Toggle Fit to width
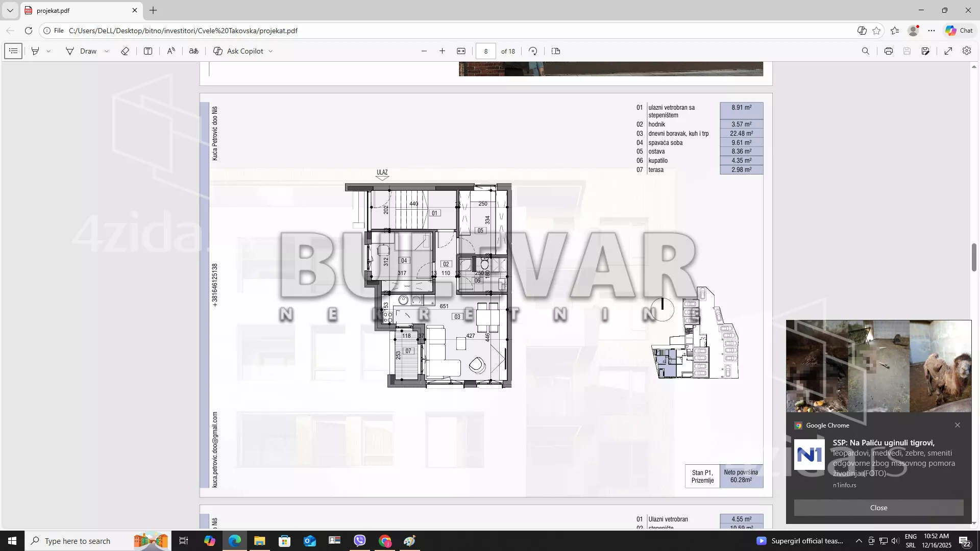Screen dimensions: 980x551 pyautogui.click(x=461, y=51)
